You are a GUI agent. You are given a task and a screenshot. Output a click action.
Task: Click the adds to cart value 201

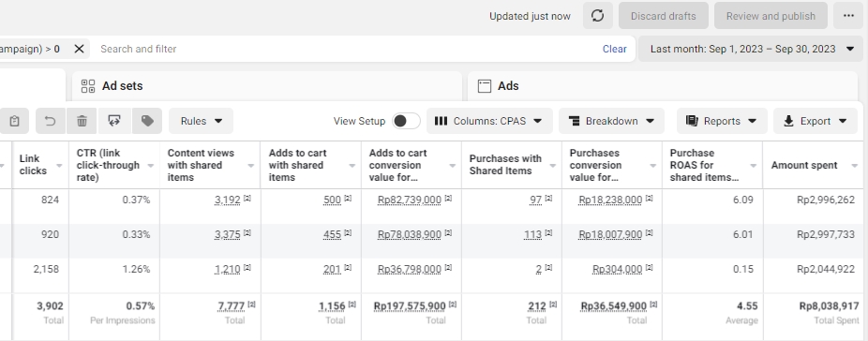(332, 270)
